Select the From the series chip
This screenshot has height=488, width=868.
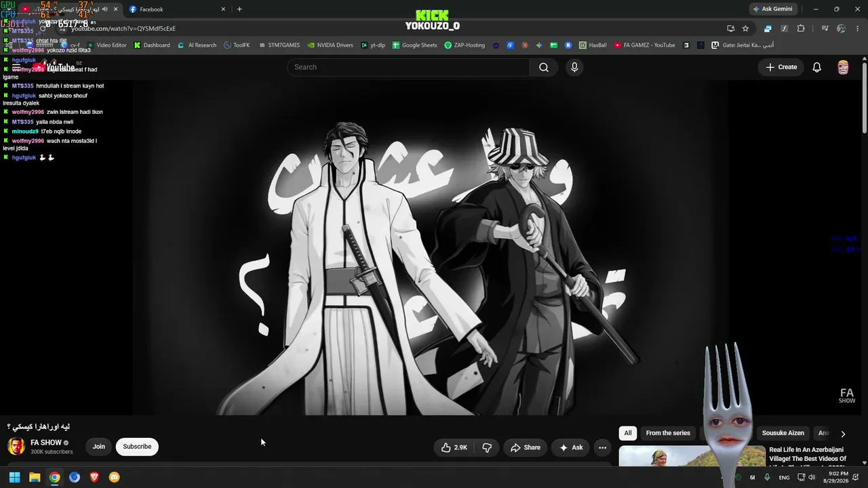click(668, 433)
